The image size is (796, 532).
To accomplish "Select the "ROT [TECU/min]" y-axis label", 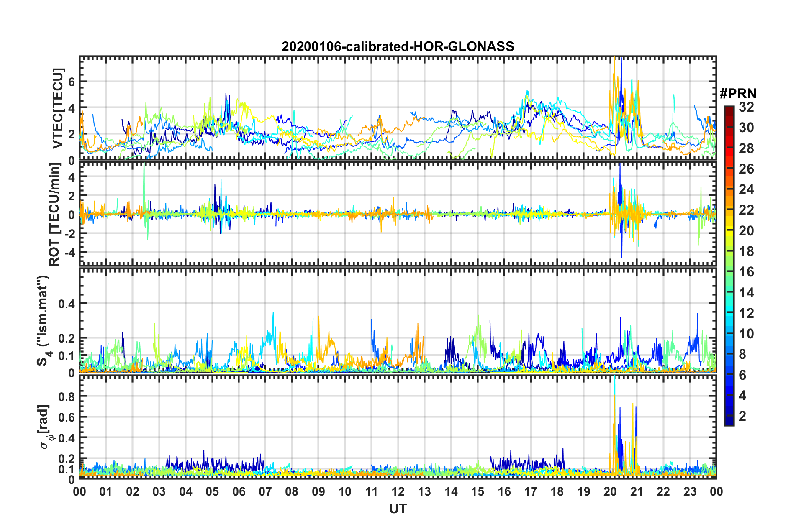I will tap(55, 215).
